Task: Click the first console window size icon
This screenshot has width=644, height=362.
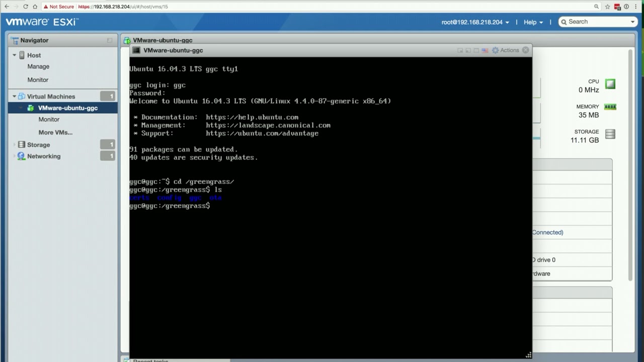Action: tap(460, 50)
